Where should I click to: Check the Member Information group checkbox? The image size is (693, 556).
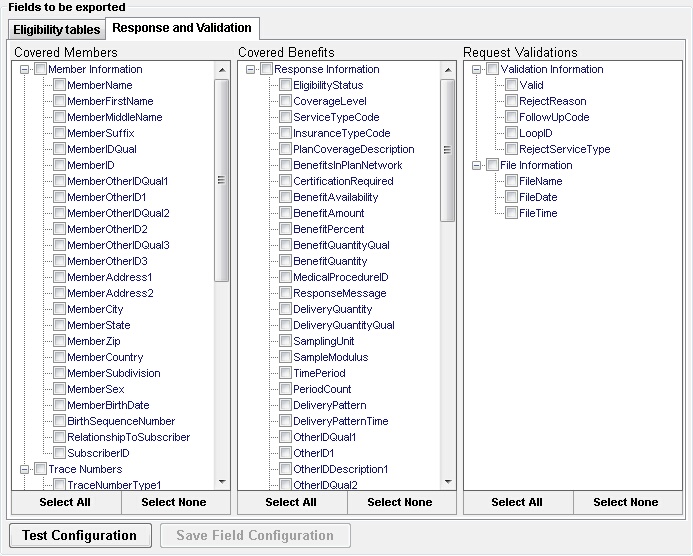[41, 69]
